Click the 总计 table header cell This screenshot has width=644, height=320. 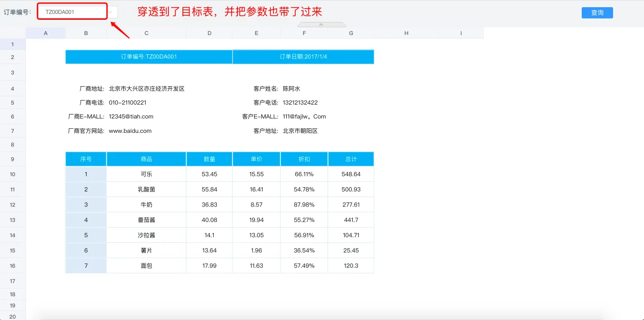[x=351, y=159]
